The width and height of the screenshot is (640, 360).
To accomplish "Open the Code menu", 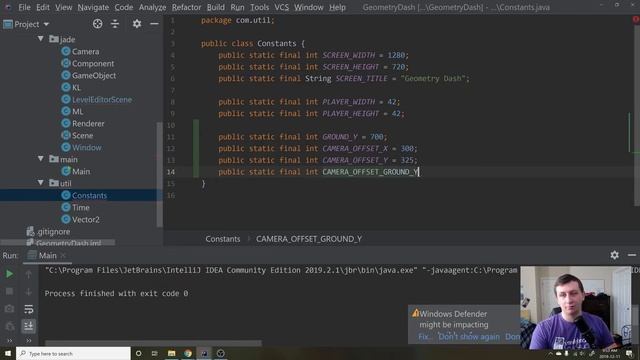I will point(124,7).
